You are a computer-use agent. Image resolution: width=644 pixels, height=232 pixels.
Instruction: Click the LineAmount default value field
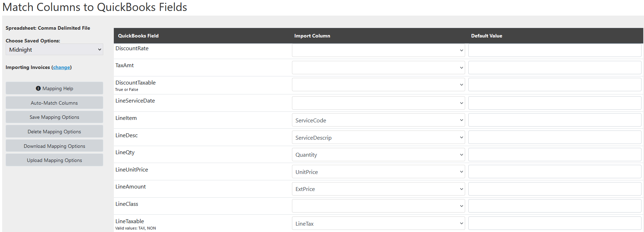point(555,189)
